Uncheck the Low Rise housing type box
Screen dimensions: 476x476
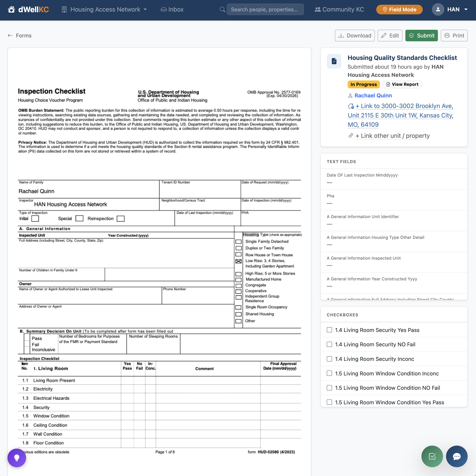click(x=238, y=261)
